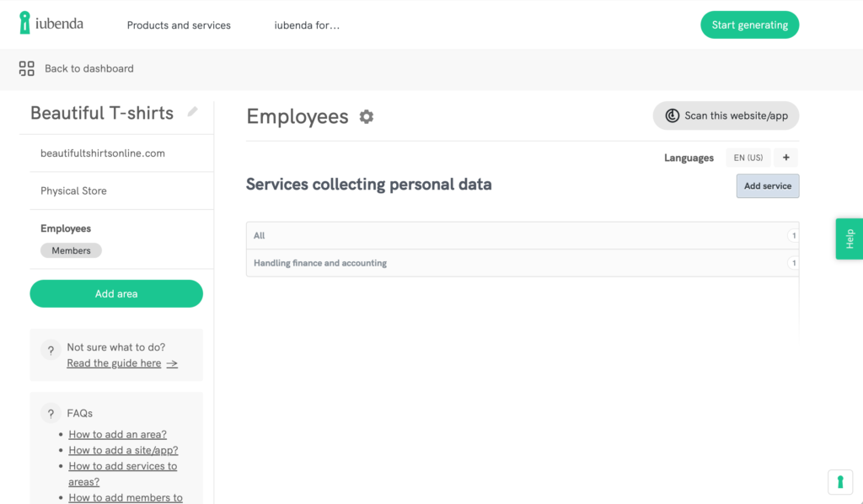Click the iubenda logo in the header
The height and width of the screenshot is (504, 863).
click(x=51, y=24)
